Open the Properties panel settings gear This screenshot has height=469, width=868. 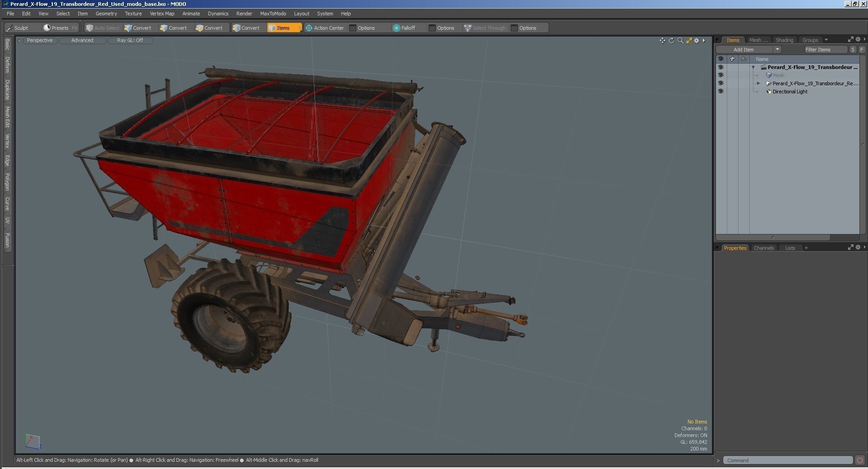point(858,247)
